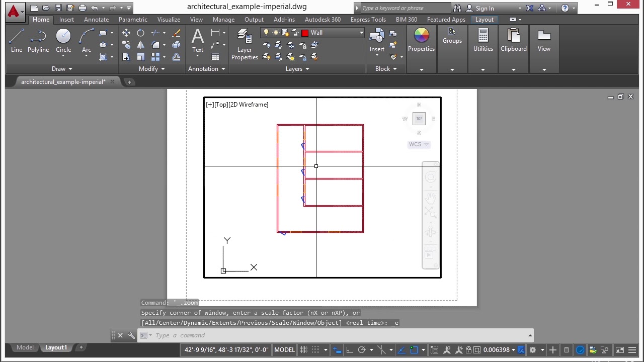This screenshot has width=644, height=362.
Task: Click the Open folder icon in quick access
Action: (46, 8)
